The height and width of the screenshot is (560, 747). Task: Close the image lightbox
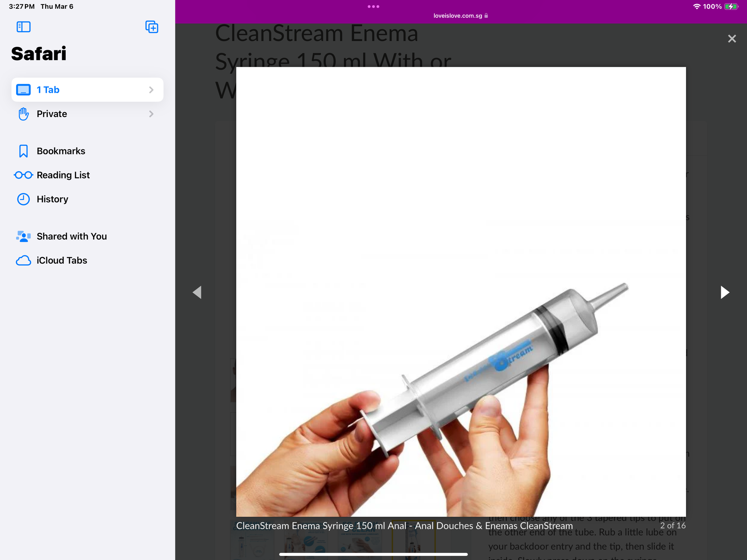pyautogui.click(x=731, y=39)
